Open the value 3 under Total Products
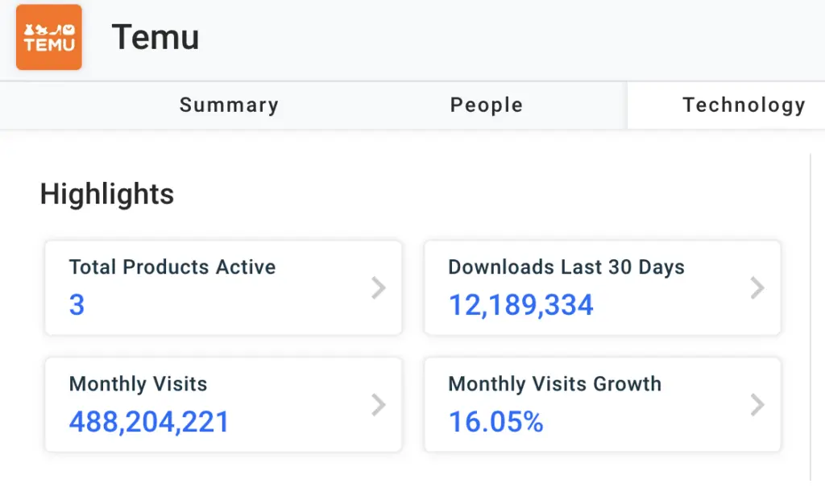 click(x=77, y=305)
